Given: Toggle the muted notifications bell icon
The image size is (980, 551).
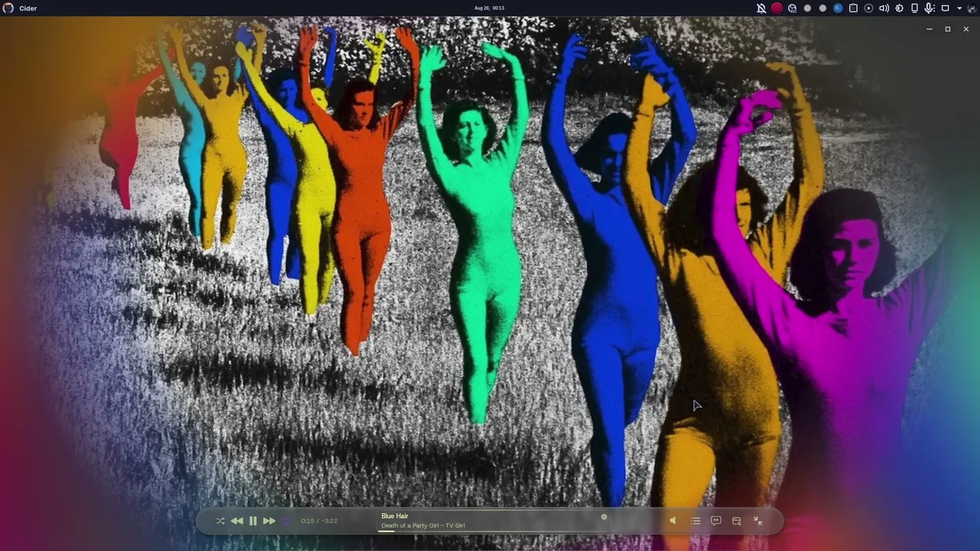Looking at the screenshot, I should (761, 8).
